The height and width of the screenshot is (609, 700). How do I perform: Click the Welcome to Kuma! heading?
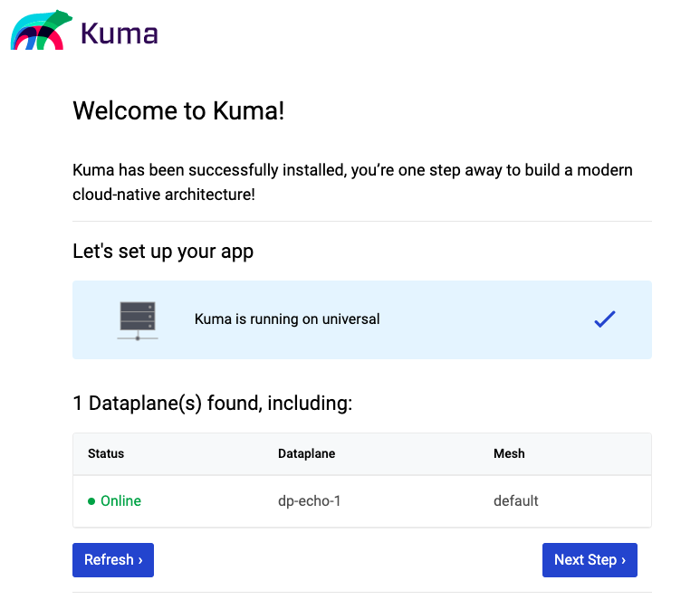pos(178,110)
